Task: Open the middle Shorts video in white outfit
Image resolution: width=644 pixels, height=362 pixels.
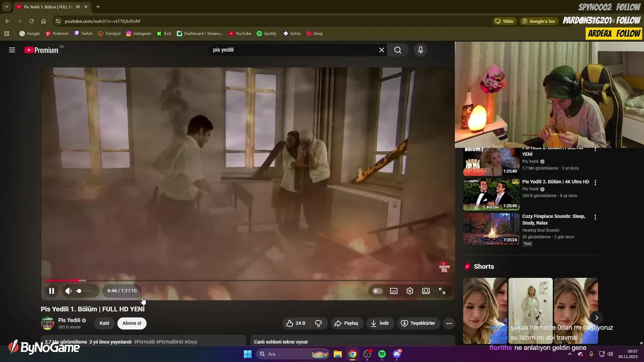Action: pyautogui.click(x=530, y=311)
